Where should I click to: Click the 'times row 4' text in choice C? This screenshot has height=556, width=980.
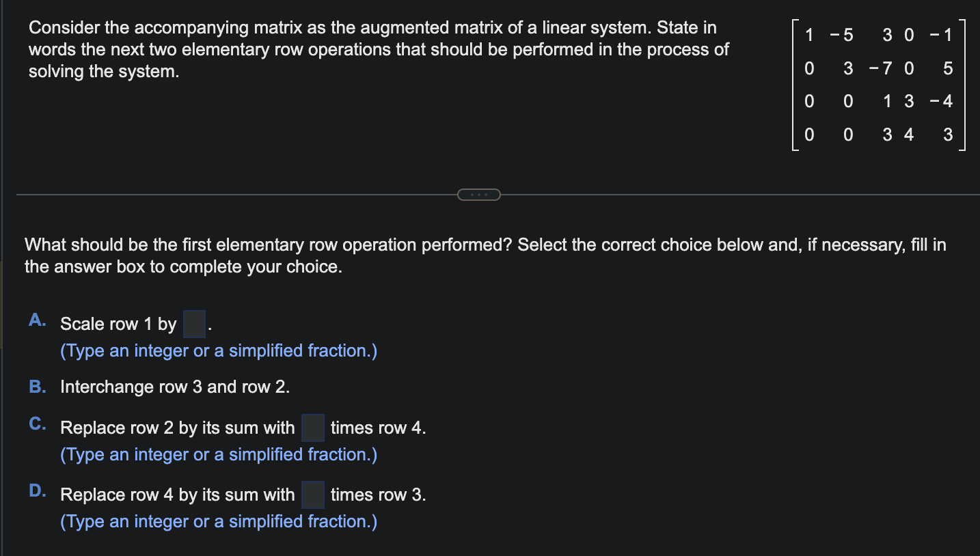pos(377,428)
